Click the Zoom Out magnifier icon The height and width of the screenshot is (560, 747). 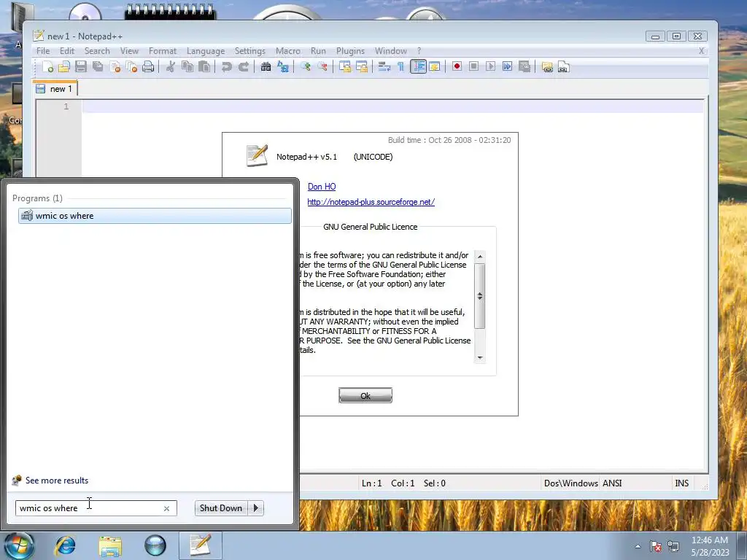(x=322, y=66)
